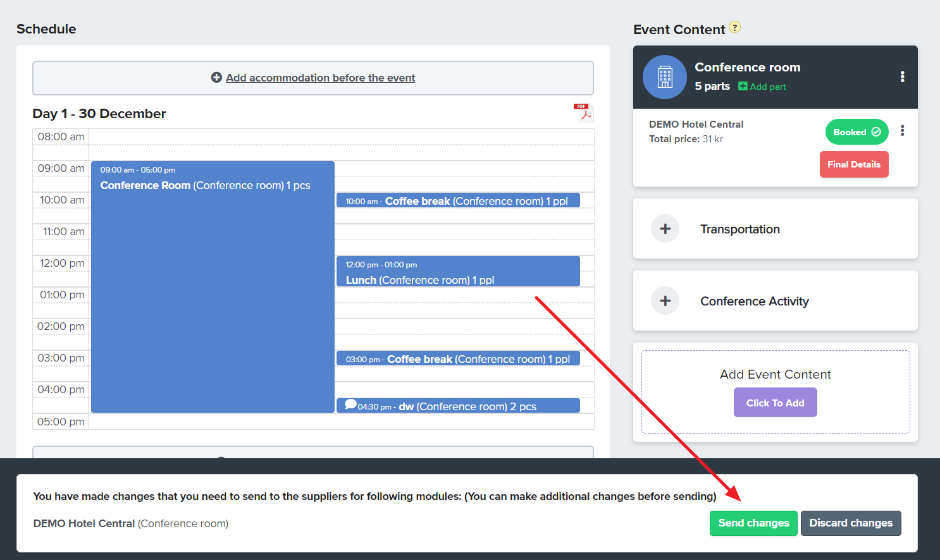Click the Total price: 31 kr text
Screen dimensions: 940x560
tap(686, 139)
